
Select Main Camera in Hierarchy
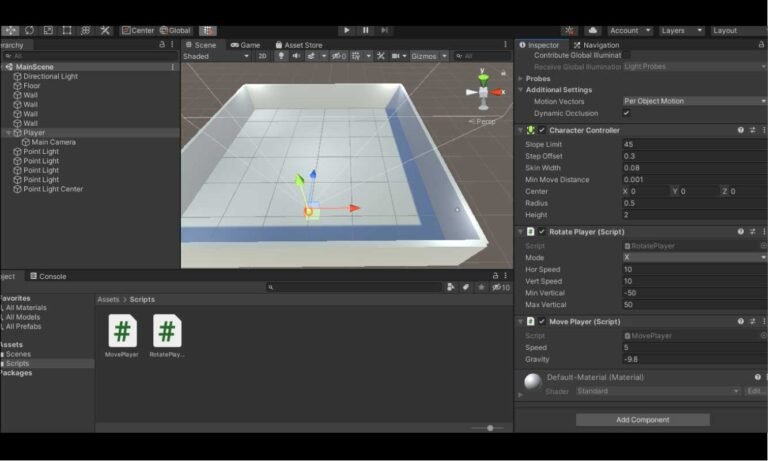tap(53, 142)
